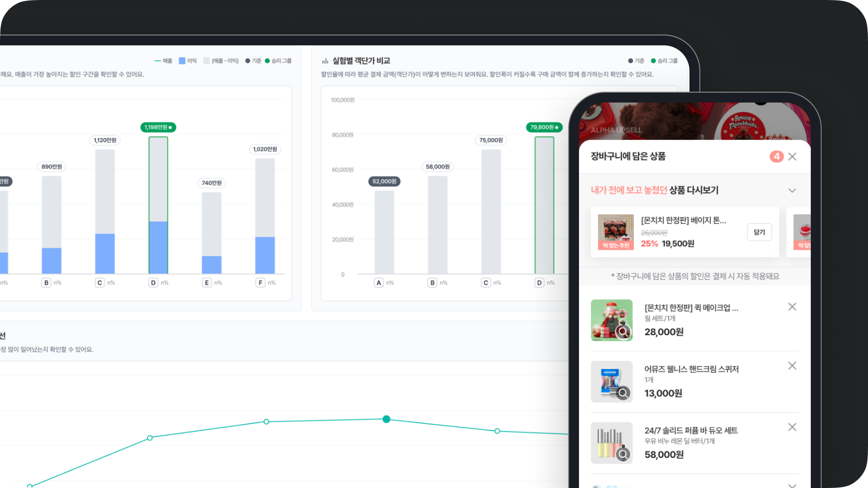Click the 25% discount text
This screenshot has width=868, height=488.
[650, 244]
